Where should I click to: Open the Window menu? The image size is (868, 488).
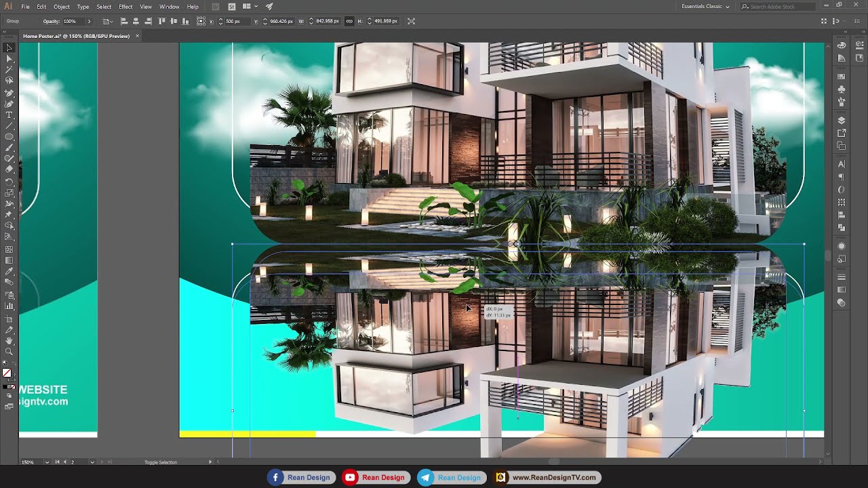169,6
